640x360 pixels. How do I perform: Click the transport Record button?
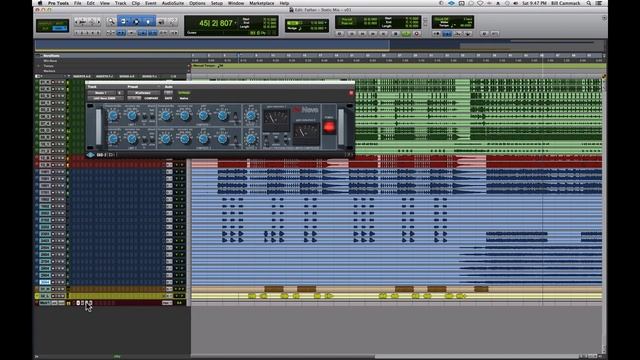click(417, 34)
